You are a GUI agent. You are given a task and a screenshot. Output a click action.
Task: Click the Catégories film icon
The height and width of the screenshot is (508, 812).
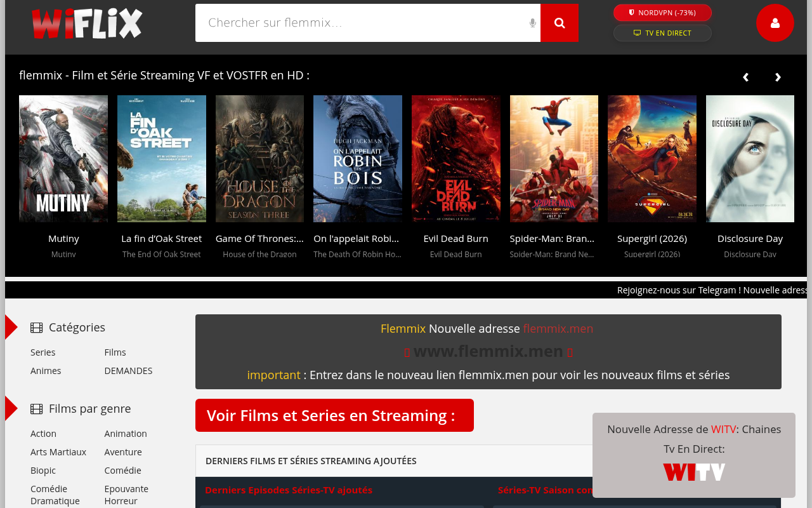(x=37, y=328)
